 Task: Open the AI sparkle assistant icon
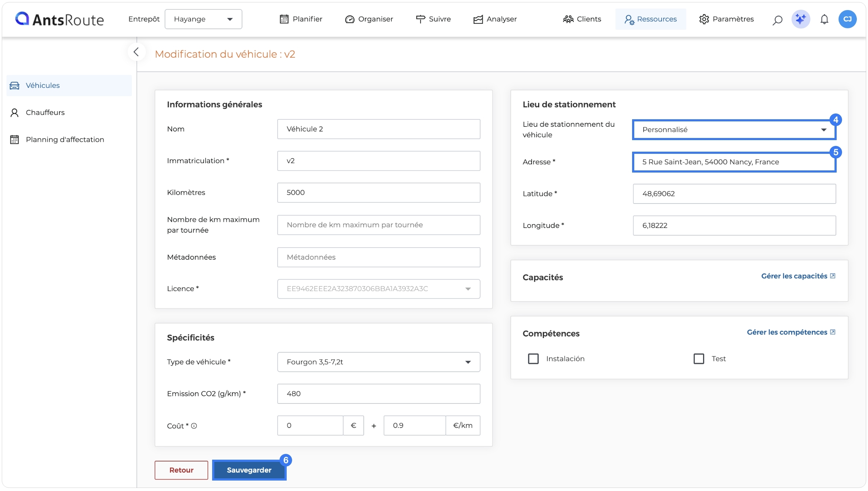click(801, 19)
